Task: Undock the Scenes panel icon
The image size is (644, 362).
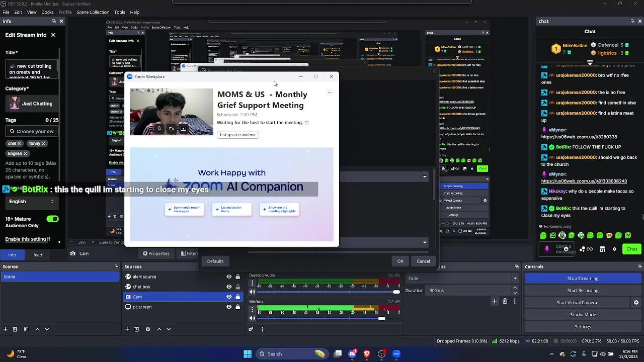Action: click(116, 266)
